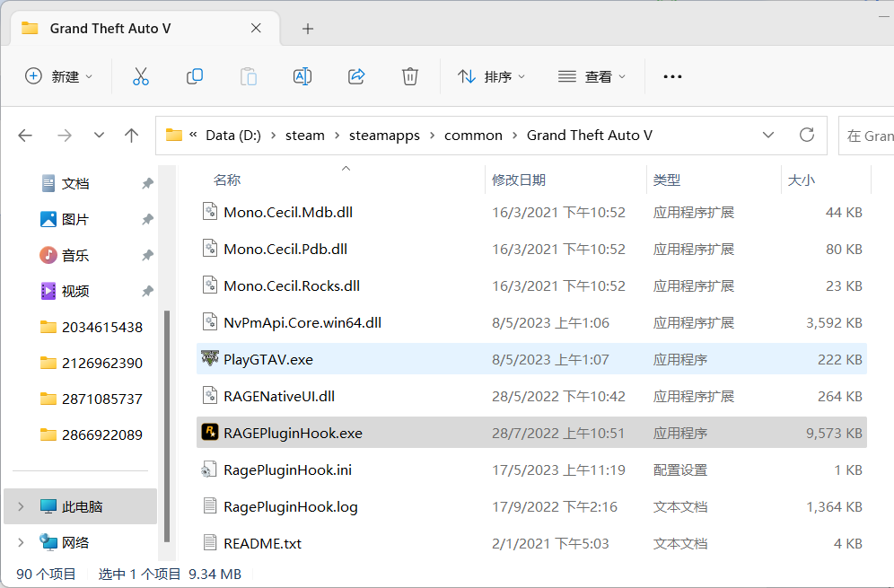Navigate to steam in breadcrumb

pos(305,136)
